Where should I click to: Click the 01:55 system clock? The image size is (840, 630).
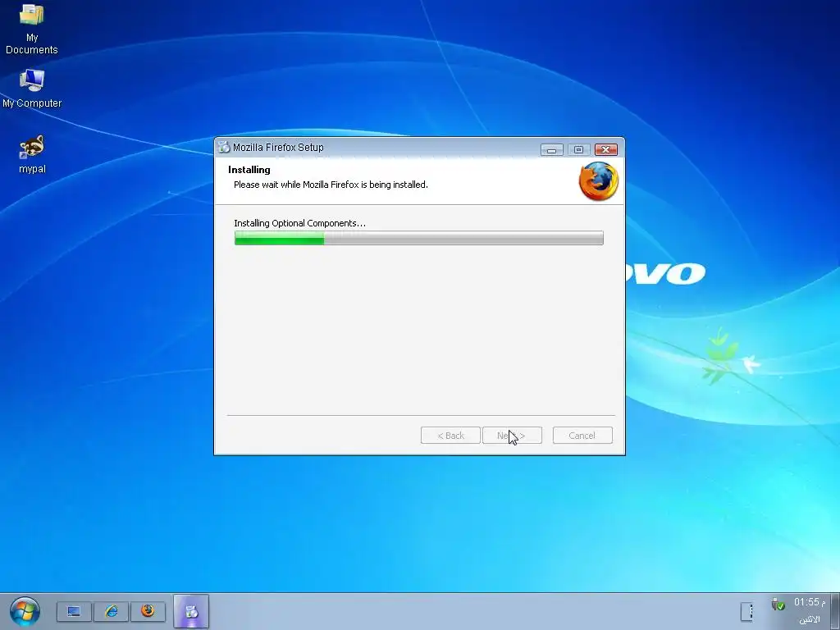[x=810, y=603]
